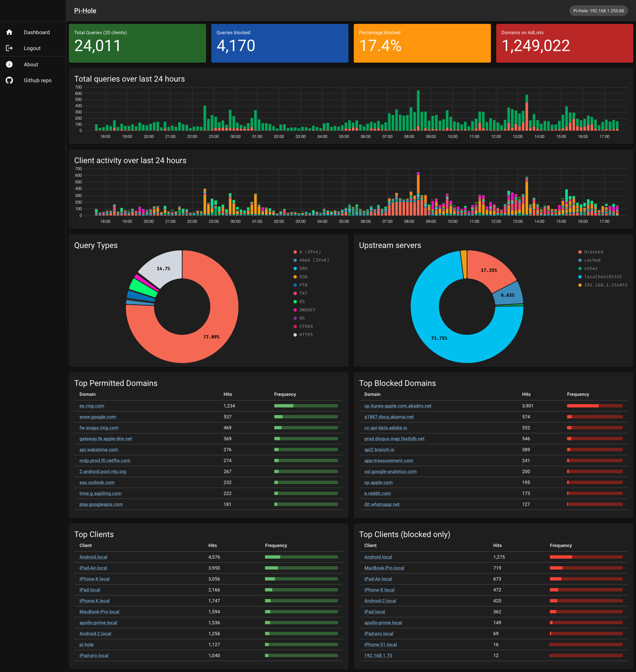Click the About info icon

tap(9, 64)
